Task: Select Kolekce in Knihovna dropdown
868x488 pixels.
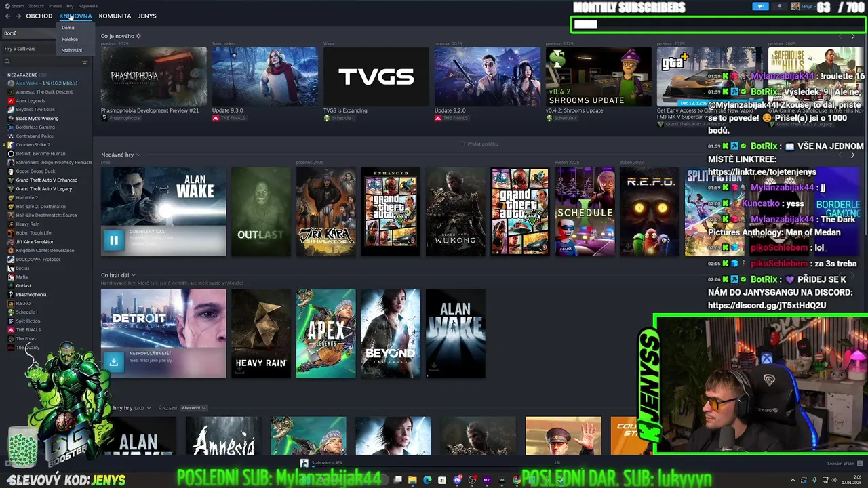Action: [x=70, y=39]
